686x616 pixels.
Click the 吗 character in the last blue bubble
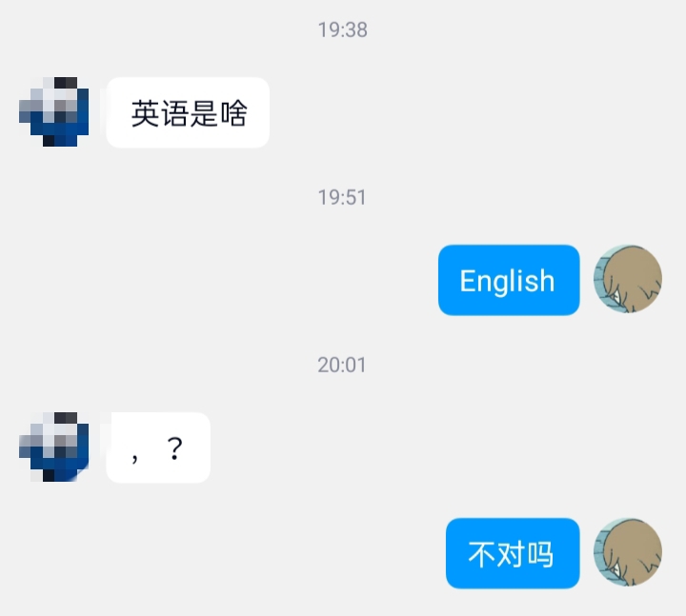coord(541,554)
